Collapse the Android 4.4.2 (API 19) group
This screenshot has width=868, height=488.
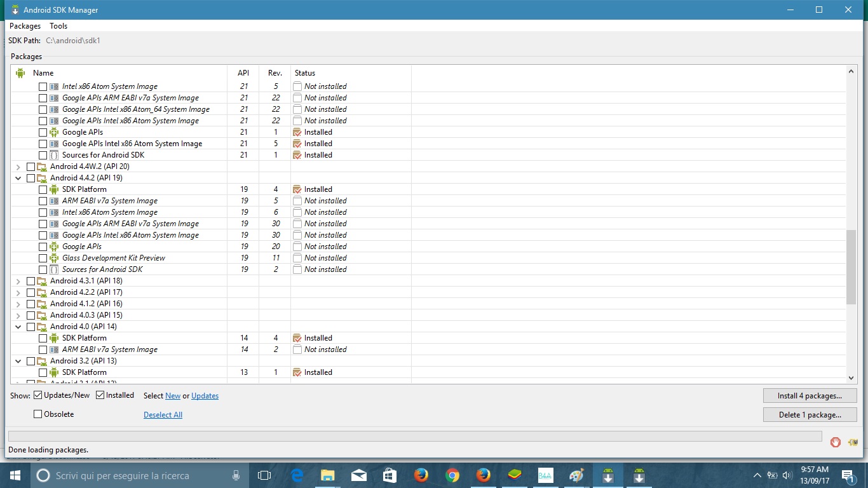18,178
